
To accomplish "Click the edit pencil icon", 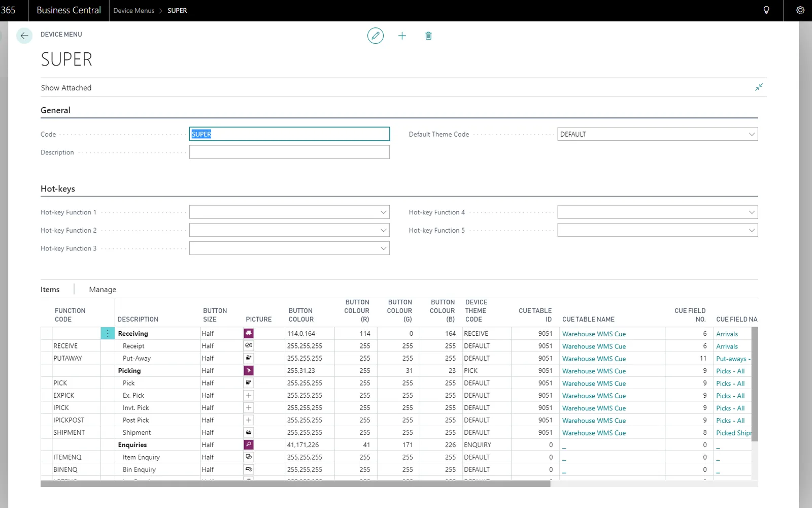I will click(x=376, y=36).
